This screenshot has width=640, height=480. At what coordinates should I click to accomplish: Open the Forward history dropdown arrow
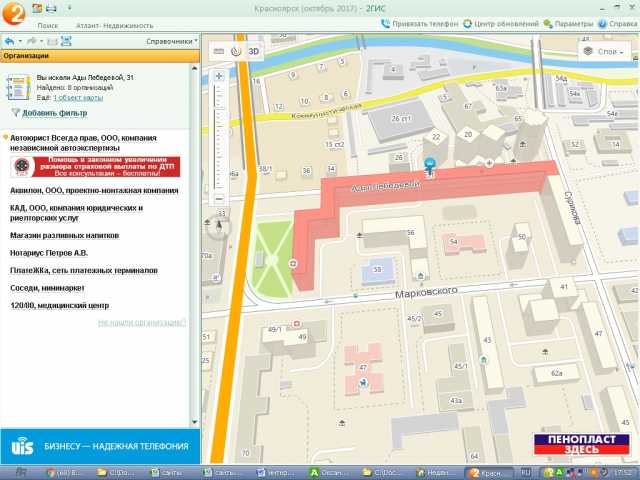pos(42,41)
